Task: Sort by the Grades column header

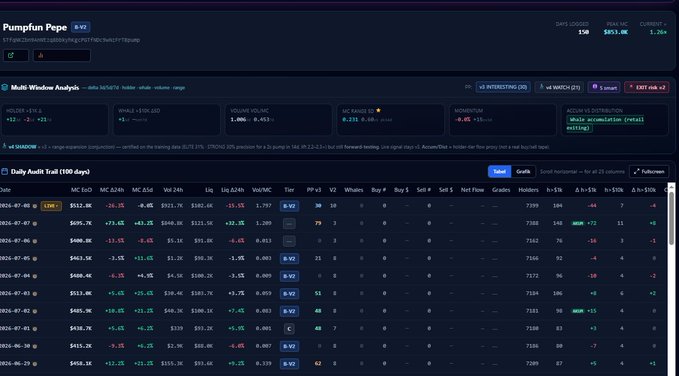Action: click(x=501, y=190)
